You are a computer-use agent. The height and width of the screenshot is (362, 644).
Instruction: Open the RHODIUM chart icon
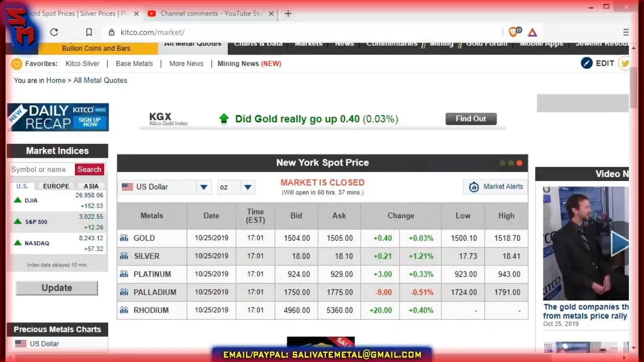(x=124, y=310)
